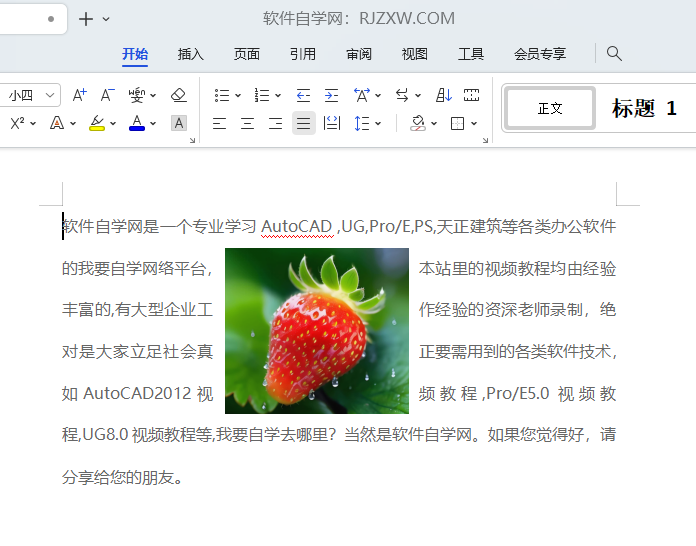Image resolution: width=696 pixels, height=546 pixels.
Task: Clear formatting with the eraser icon
Action: click(x=178, y=95)
